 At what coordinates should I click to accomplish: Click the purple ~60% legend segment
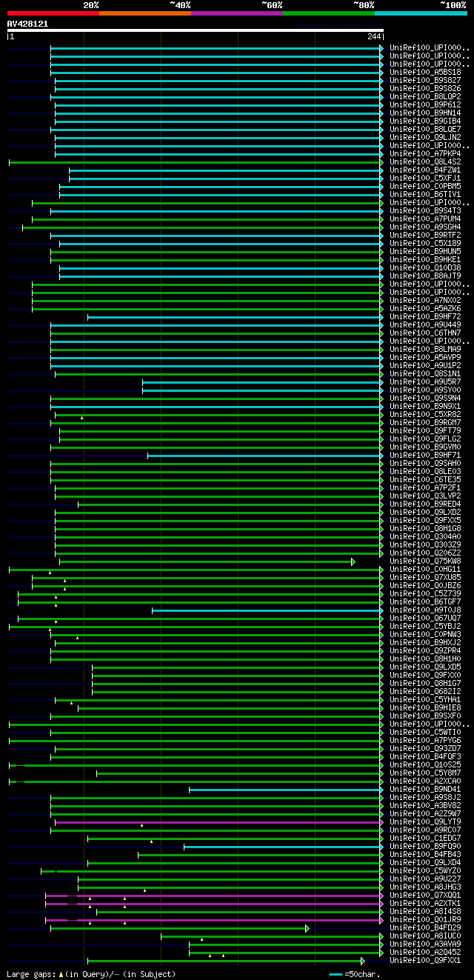(237, 13)
